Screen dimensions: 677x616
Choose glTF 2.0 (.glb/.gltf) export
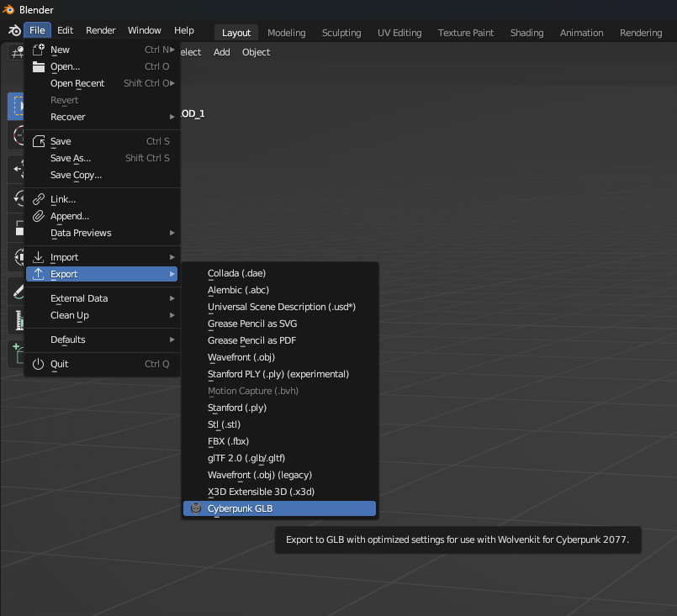coord(246,458)
